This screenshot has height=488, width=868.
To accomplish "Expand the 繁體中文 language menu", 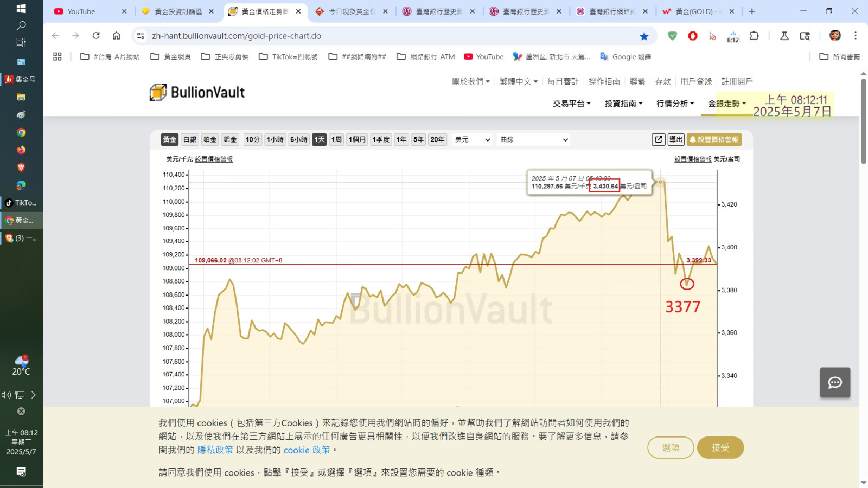I will tap(519, 81).
